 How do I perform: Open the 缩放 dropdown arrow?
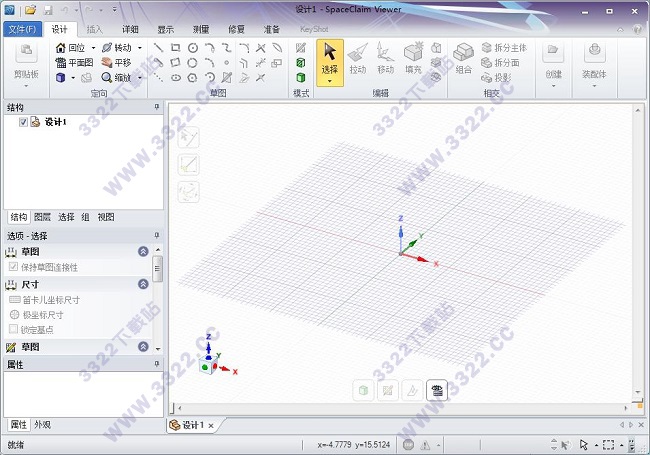[x=140, y=77]
